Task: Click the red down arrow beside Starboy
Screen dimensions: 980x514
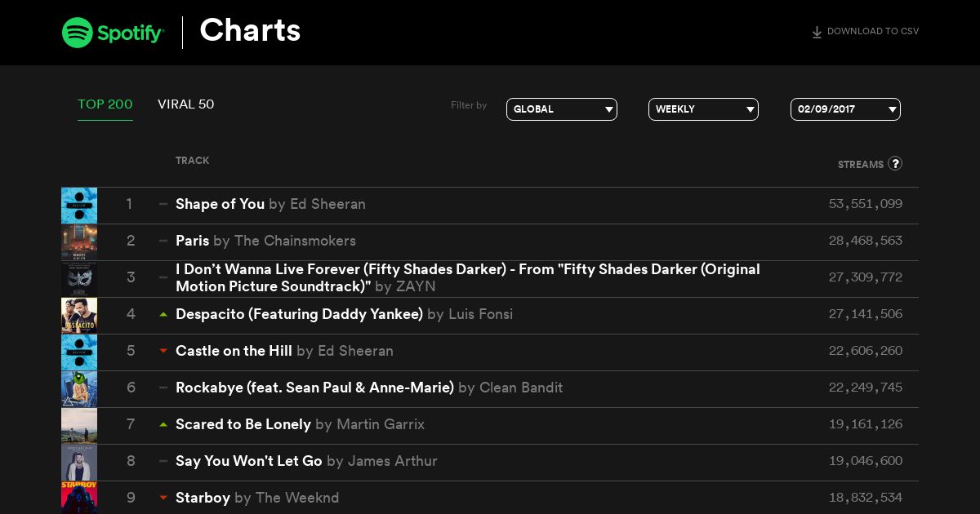Action: tap(163, 498)
